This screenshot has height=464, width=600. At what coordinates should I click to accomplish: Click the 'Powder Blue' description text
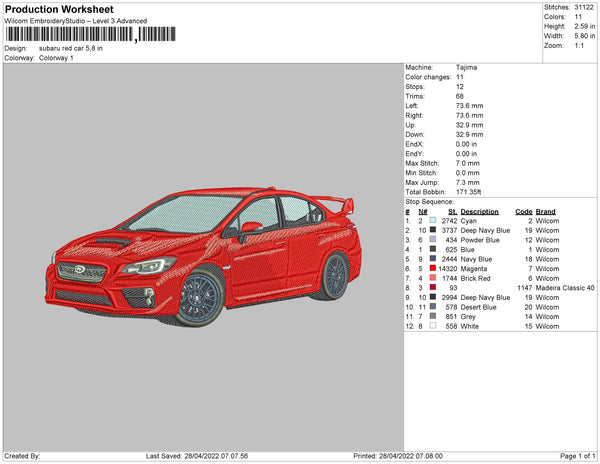(x=480, y=240)
